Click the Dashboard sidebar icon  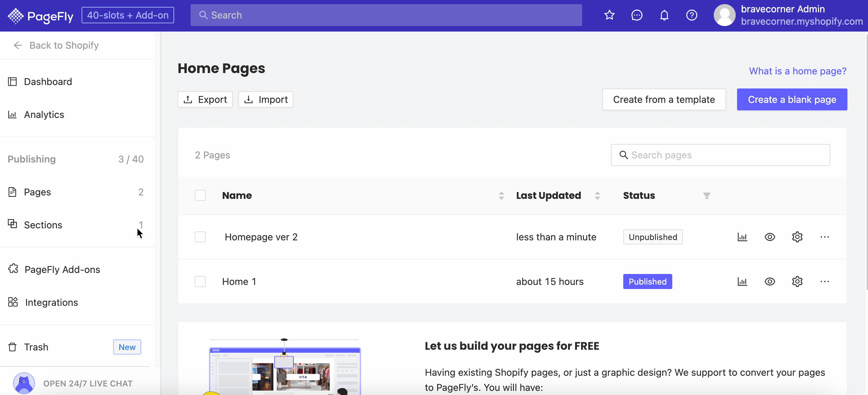(12, 82)
